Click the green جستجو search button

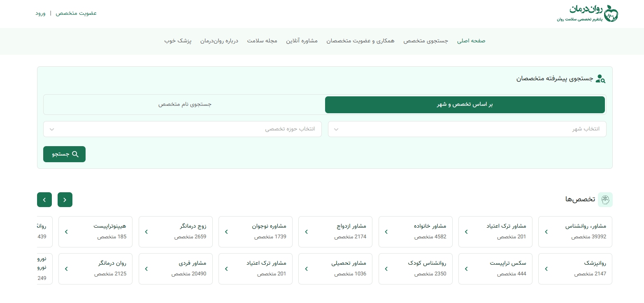pos(64,154)
